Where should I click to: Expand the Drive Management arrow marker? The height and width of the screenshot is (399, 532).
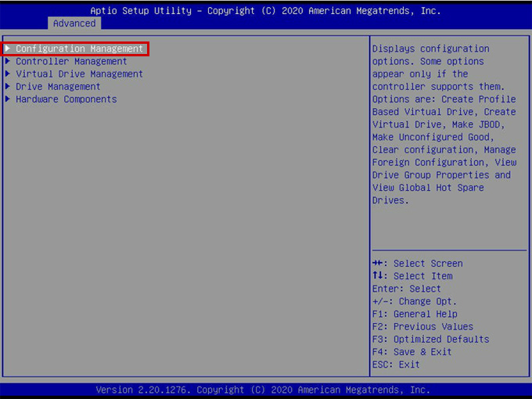8,86
